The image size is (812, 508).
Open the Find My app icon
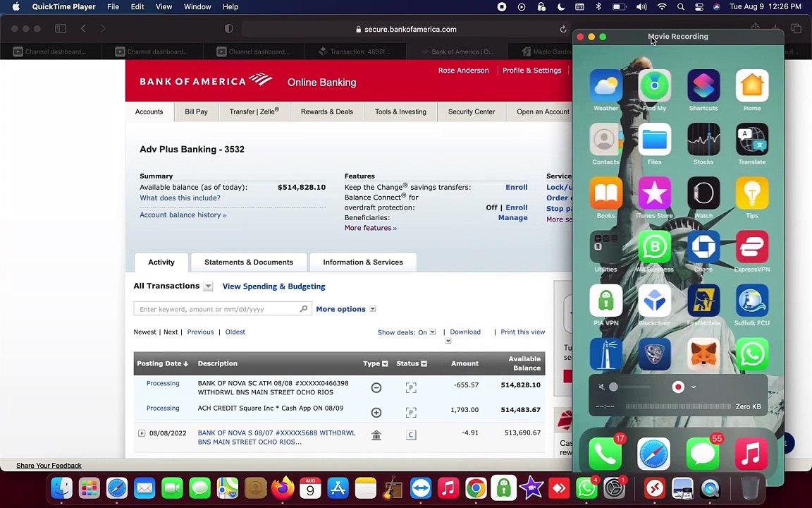(655, 86)
